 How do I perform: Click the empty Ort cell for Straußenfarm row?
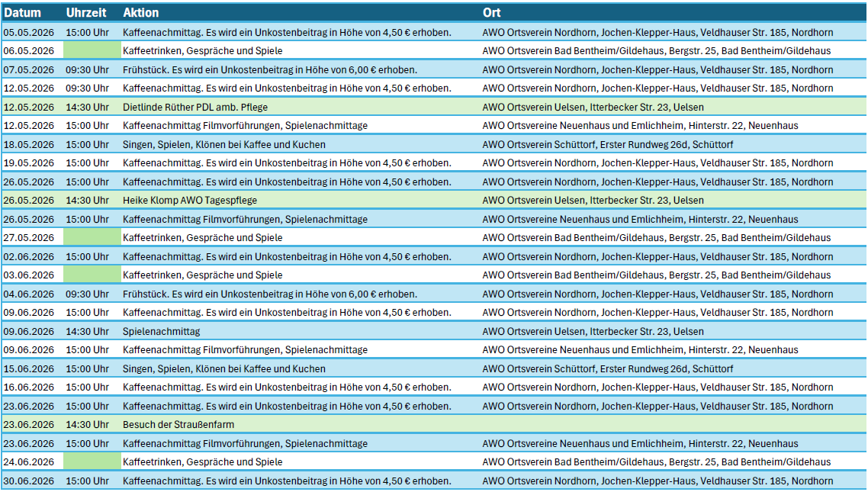(671, 425)
